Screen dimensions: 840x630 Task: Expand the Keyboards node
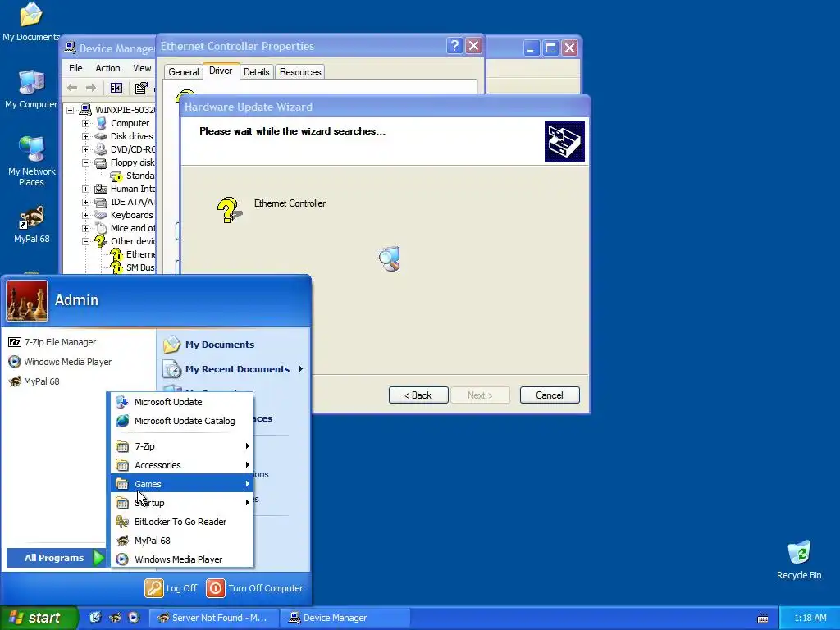(85, 215)
